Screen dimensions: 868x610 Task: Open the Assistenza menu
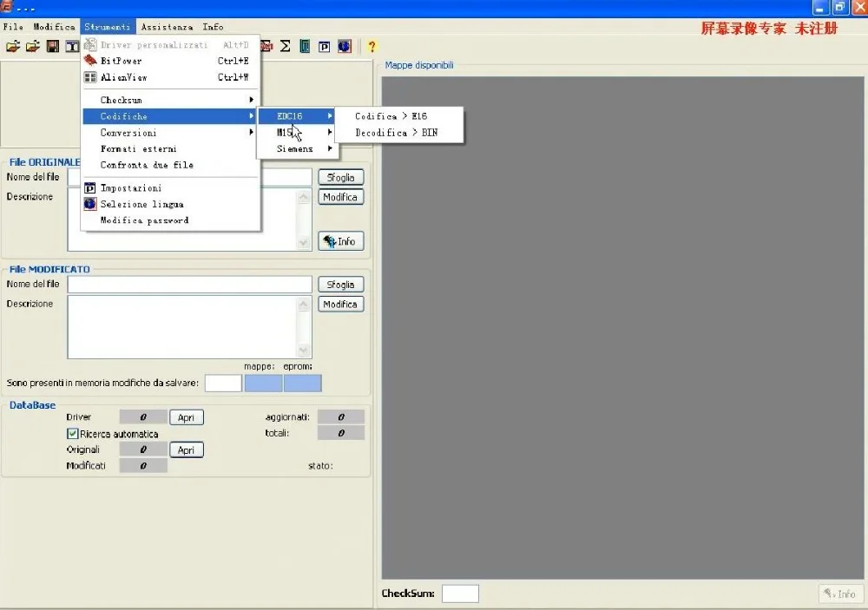click(x=167, y=27)
